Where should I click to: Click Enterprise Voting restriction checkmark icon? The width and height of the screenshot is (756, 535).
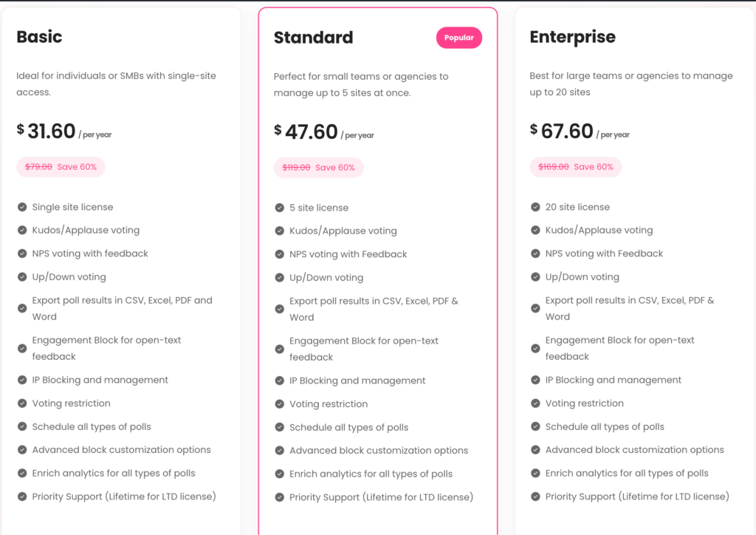pyautogui.click(x=535, y=403)
